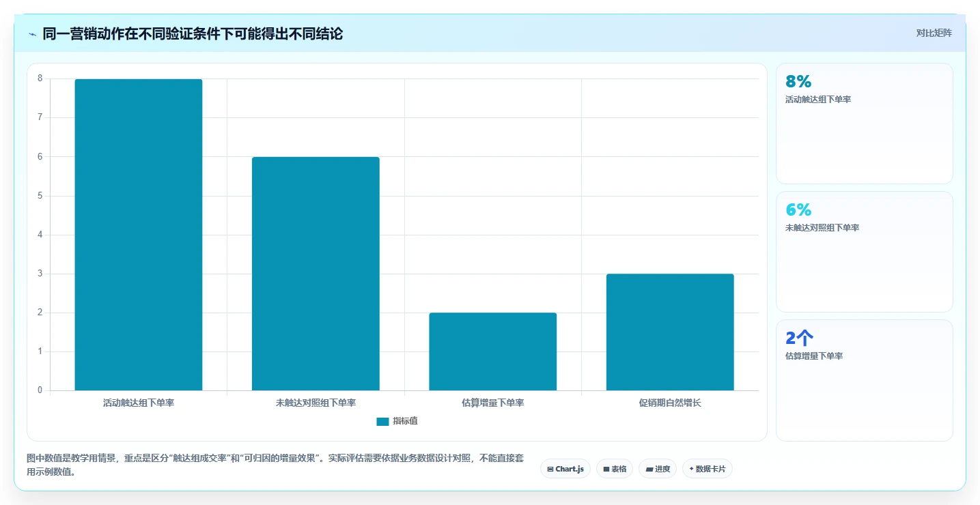Click the 8% value card
This screenshot has width=980, height=505.
point(865,124)
